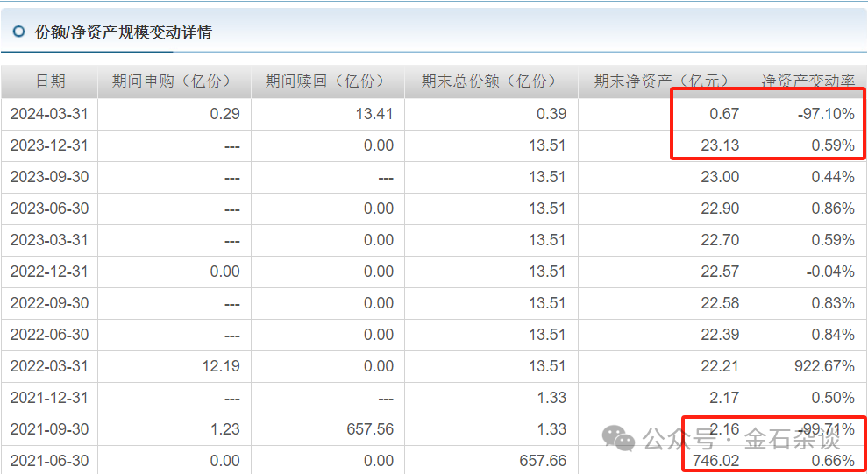
Task: Select the 2023-12-31 date cell
Action: [49, 145]
